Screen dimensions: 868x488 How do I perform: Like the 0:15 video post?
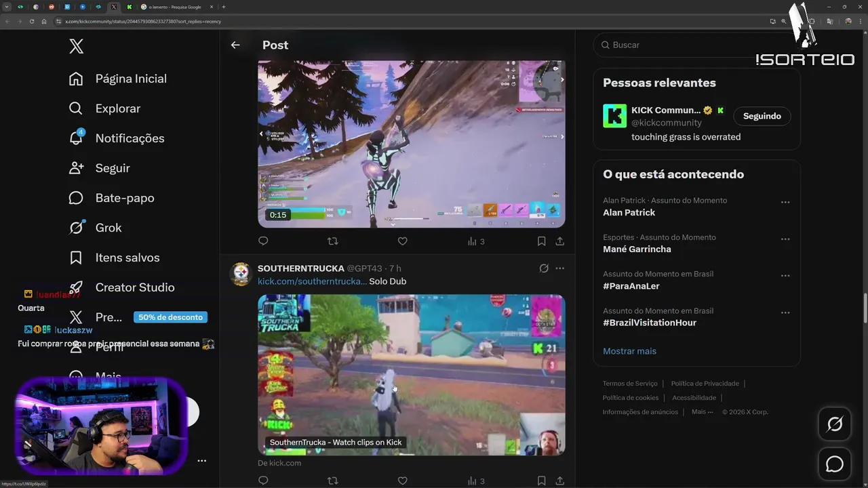(402, 241)
